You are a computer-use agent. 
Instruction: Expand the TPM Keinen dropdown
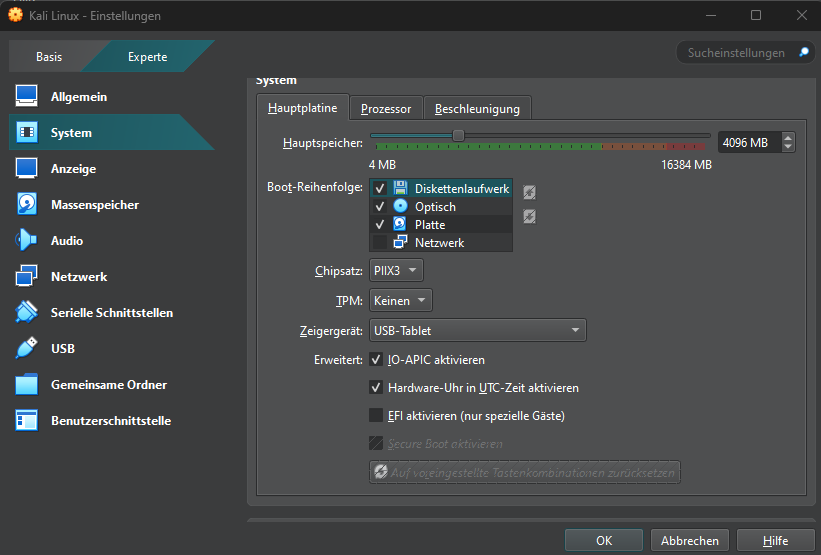tap(401, 300)
